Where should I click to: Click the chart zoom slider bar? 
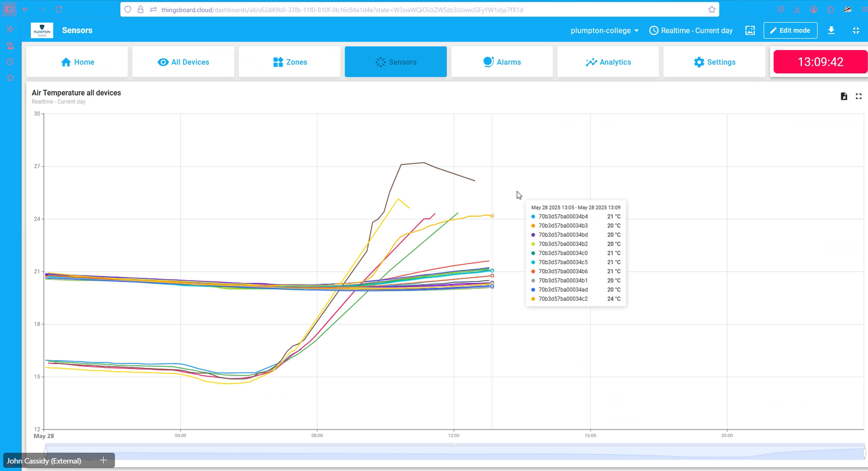pos(454,454)
